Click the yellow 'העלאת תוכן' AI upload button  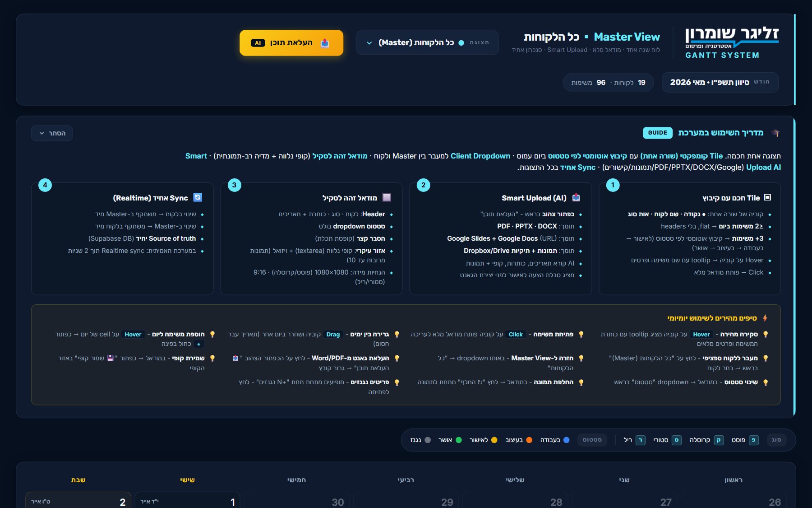(291, 43)
